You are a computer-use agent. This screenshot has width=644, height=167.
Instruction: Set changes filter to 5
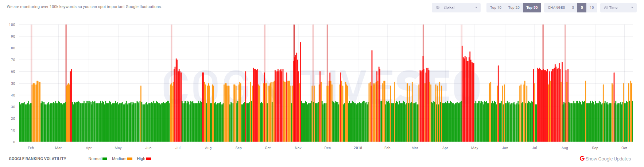click(582, 8)
